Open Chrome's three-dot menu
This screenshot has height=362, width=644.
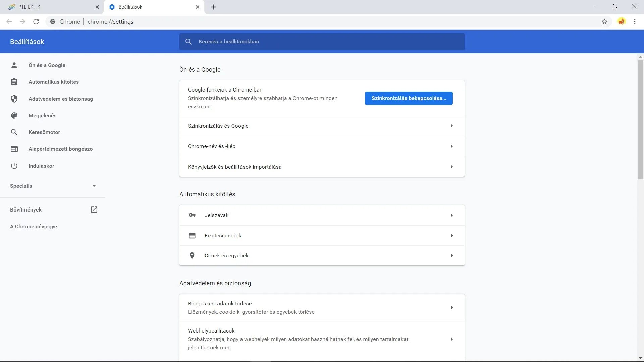(x=635, y=22)
